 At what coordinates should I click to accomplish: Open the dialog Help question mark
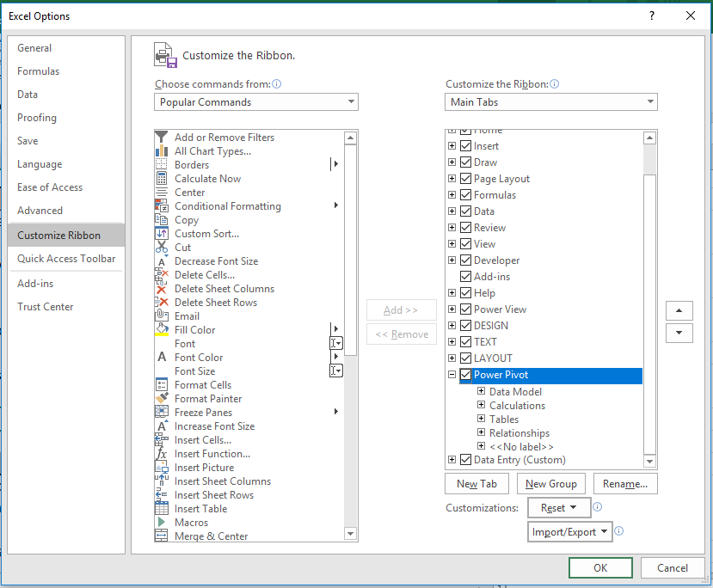652,16
